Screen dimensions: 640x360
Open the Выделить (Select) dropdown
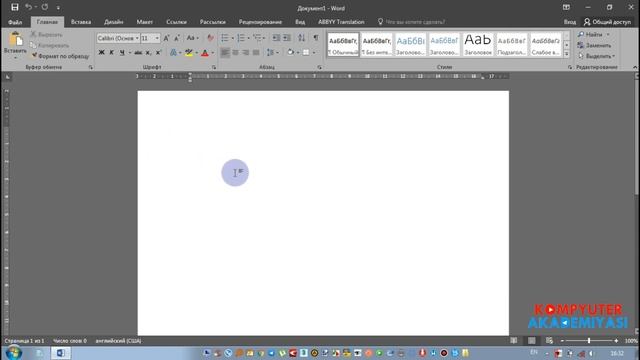tap(596, 56)
